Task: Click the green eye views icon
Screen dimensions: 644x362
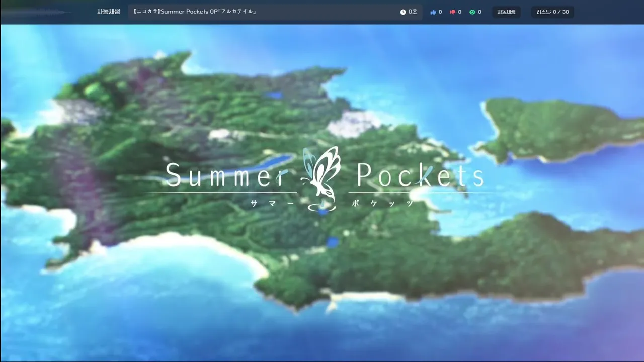Action: tap(472, 12)
